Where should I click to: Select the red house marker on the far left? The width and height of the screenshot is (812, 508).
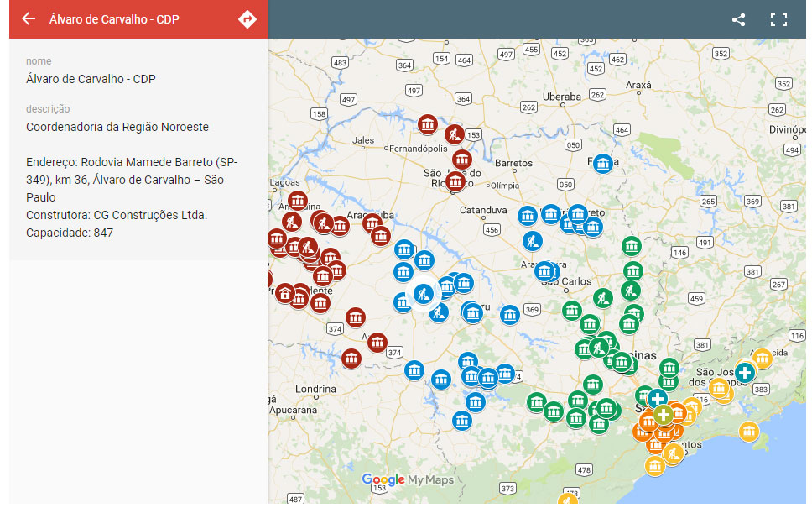click(x=285, y=293)
